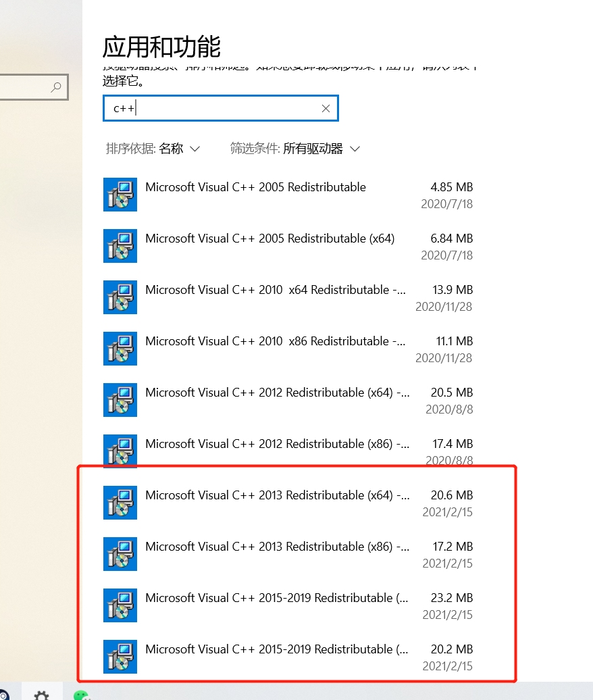The image size is (593, 700).
Task: Select "Microsoft Visual C++ 2010 x86 Redistributable" name
Action: tap(276, 341)
